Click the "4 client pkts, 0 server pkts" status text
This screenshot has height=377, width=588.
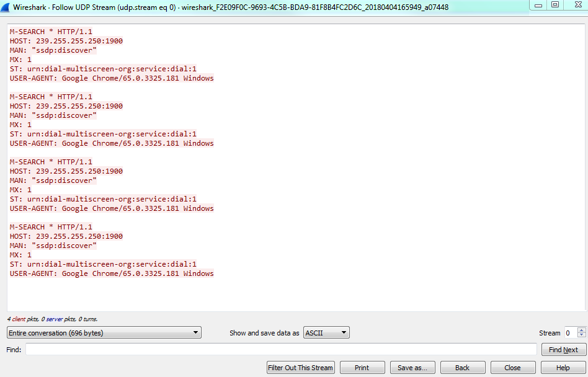(x=53, y=319)
